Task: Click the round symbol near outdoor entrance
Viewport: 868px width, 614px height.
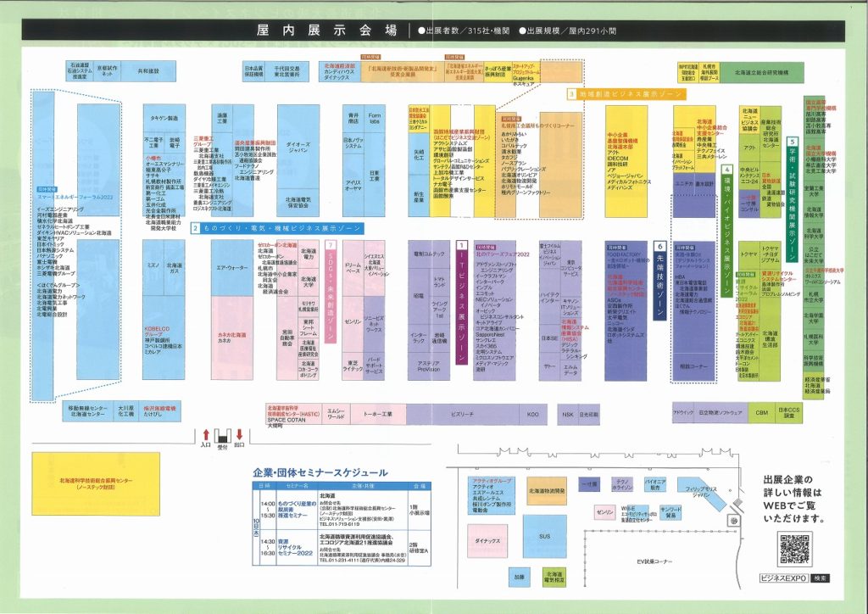Action: coord(733,521)
